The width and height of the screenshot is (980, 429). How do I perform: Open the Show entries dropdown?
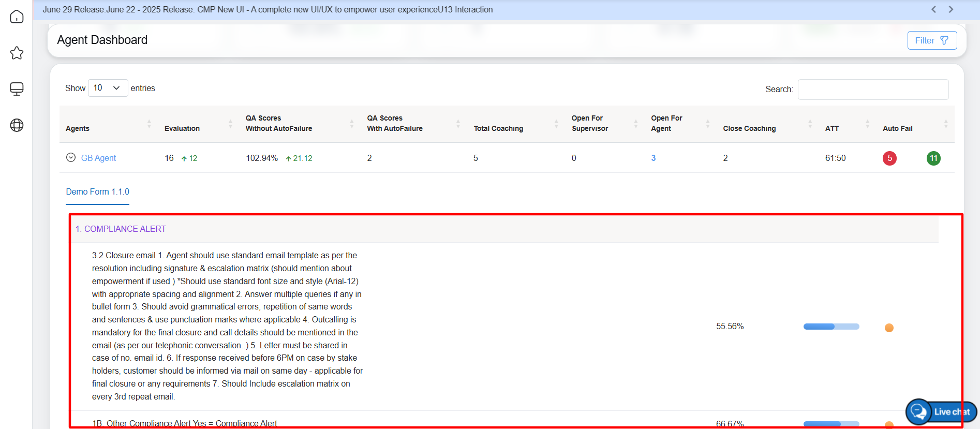tap(108, 88)
